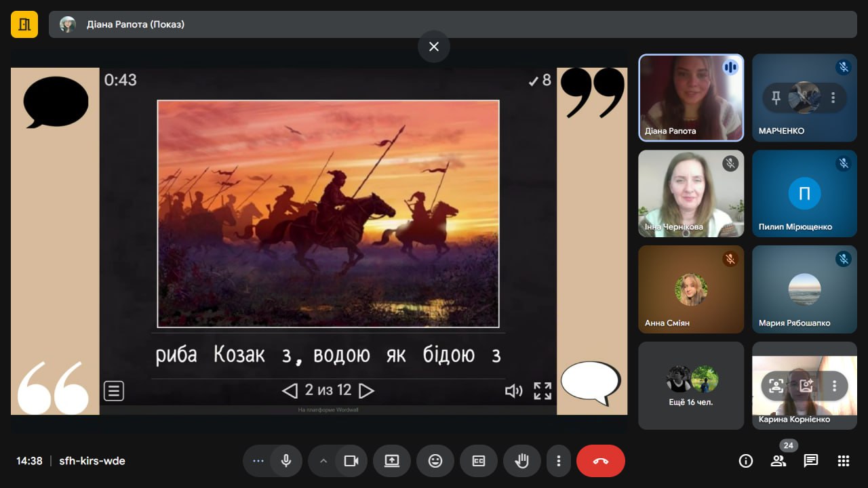The height and width of the screenshot is (488, 868).
Task: Open the chat messages panel
Action: (x=810, y=461)
